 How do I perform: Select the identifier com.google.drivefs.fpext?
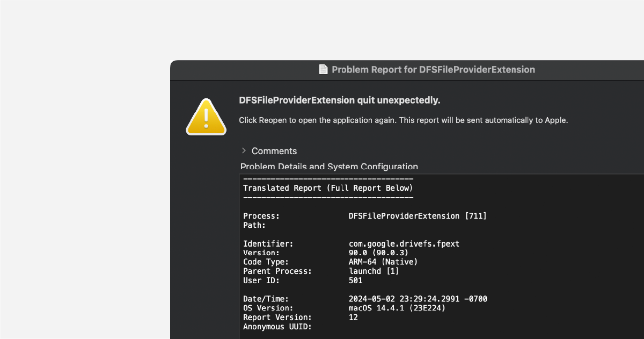(x=405, y=243)
